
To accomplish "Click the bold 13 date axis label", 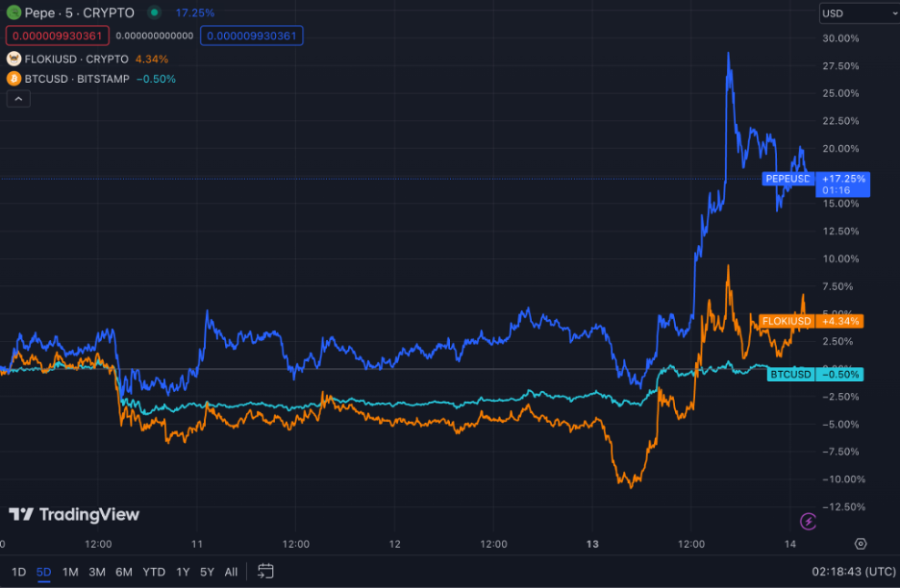I will click(592, 544).
